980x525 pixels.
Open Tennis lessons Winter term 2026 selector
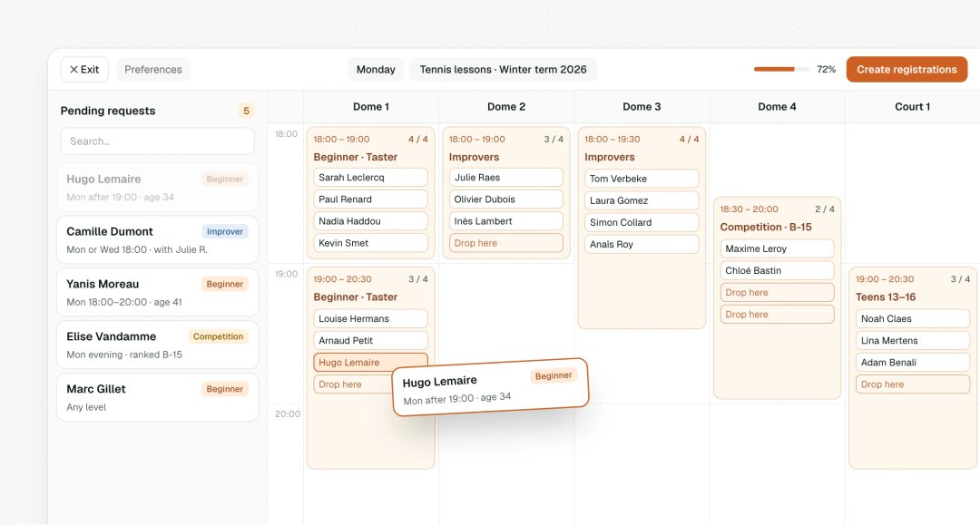[503, 69]
